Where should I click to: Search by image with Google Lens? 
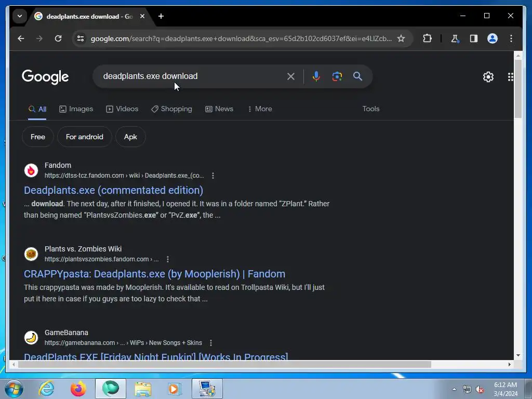click(x=337, y=76)
